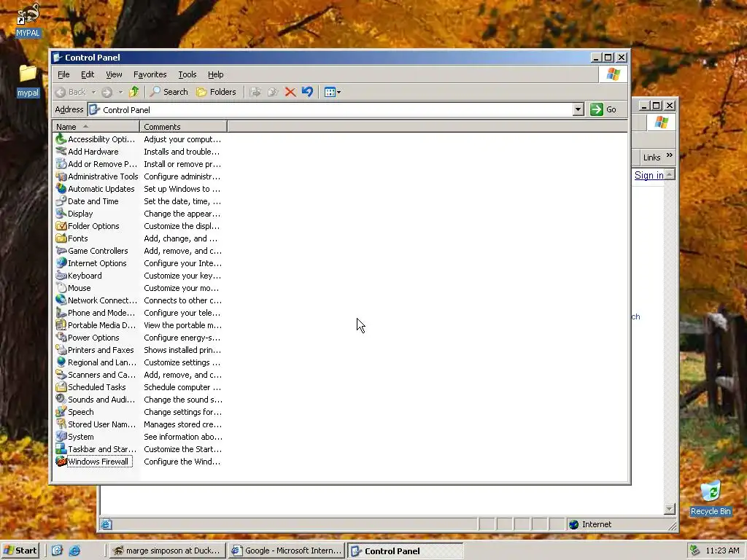Select the Folder Options icon
Image resolution: width=747 pixels, height=560 pixels.
[x=61, y=226]
